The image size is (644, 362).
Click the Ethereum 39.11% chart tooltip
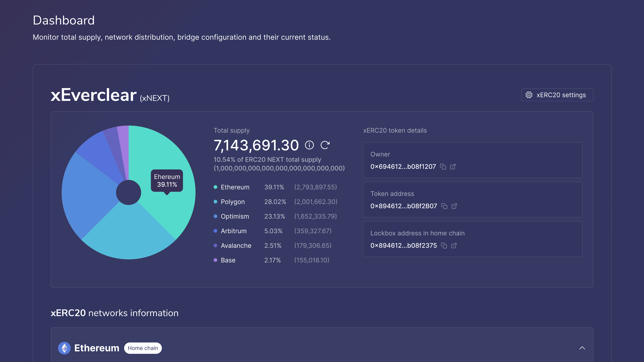point(167,181)
